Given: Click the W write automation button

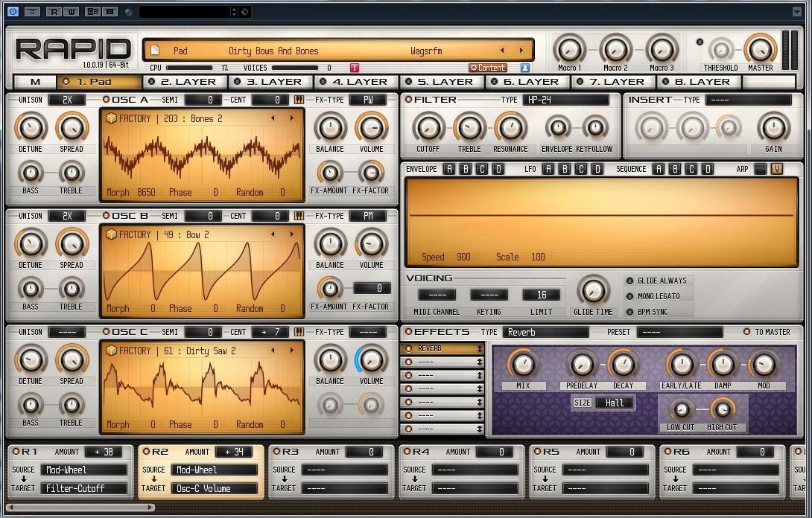Looking at the screenshot, I should point(71,11).
